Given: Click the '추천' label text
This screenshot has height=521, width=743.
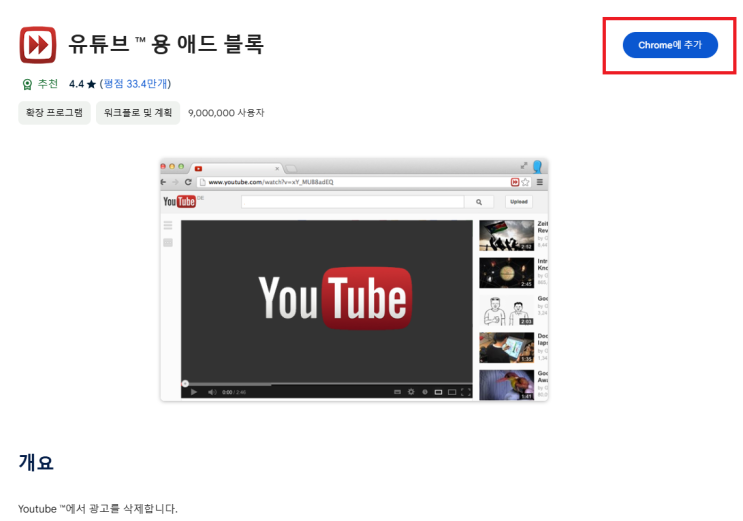Looking at the screenshot, I should (48, 84).
